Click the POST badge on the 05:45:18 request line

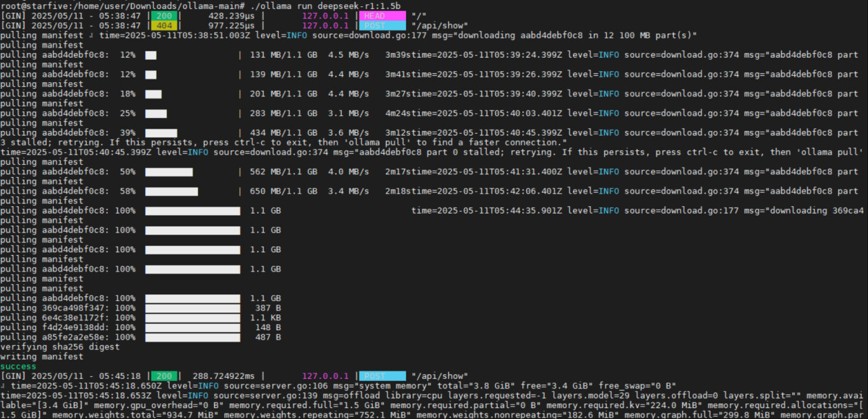coord(382,376)
